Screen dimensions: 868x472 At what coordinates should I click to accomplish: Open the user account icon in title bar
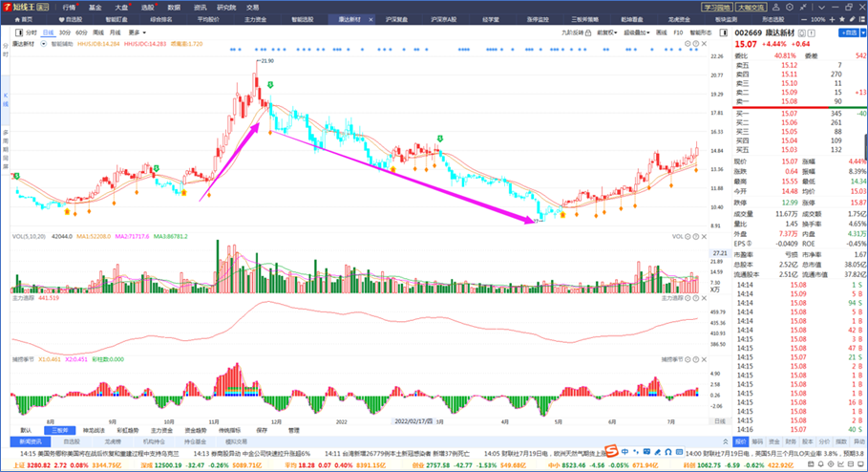(776, 8)
